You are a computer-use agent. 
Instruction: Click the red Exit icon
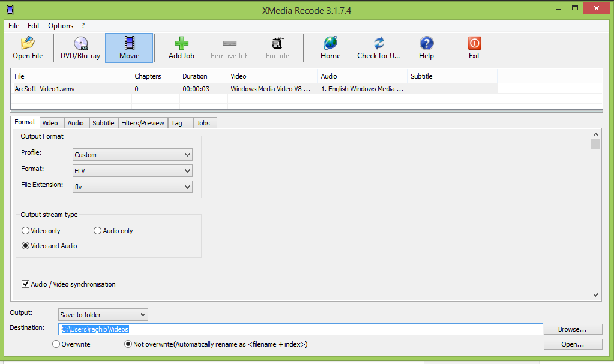coord(474,44)
